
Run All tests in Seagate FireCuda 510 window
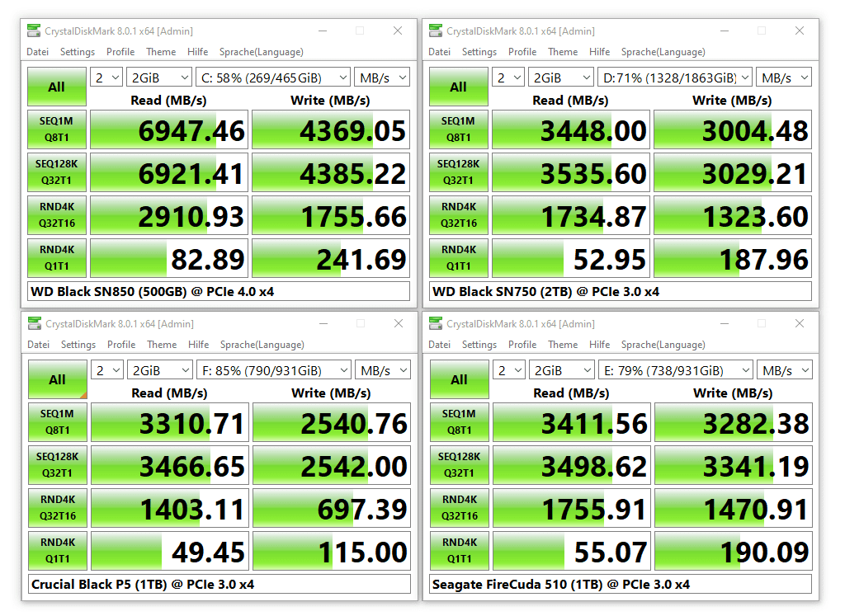click(459, 379)
